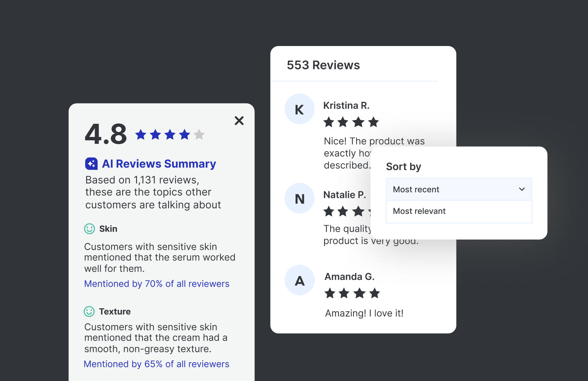Viewport: 588px width, 381px height.
Task: Click the Skin topic title
Action: 108,229
